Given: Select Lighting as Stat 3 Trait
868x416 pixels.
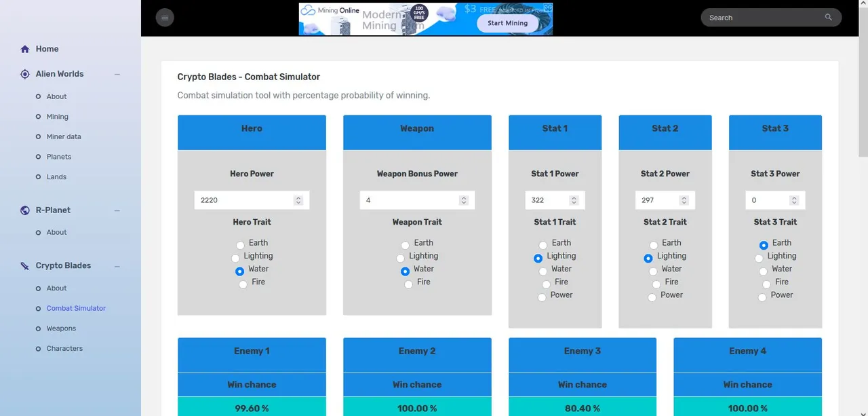Looking at the screenshot, I should 759,259.
